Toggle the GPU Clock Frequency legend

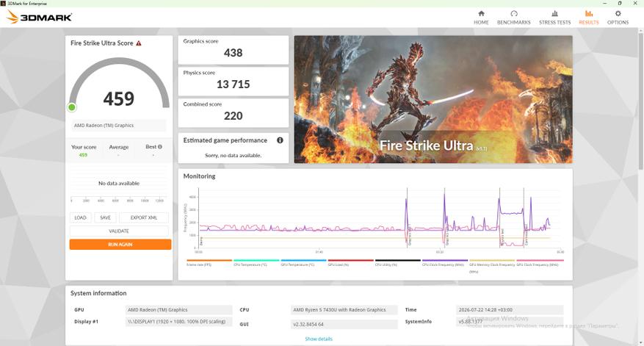(540, 262)
